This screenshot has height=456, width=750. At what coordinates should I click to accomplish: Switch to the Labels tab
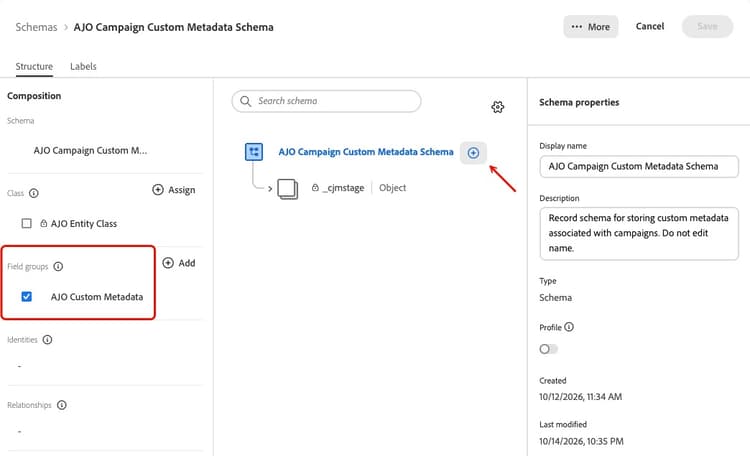click(83, 67)
